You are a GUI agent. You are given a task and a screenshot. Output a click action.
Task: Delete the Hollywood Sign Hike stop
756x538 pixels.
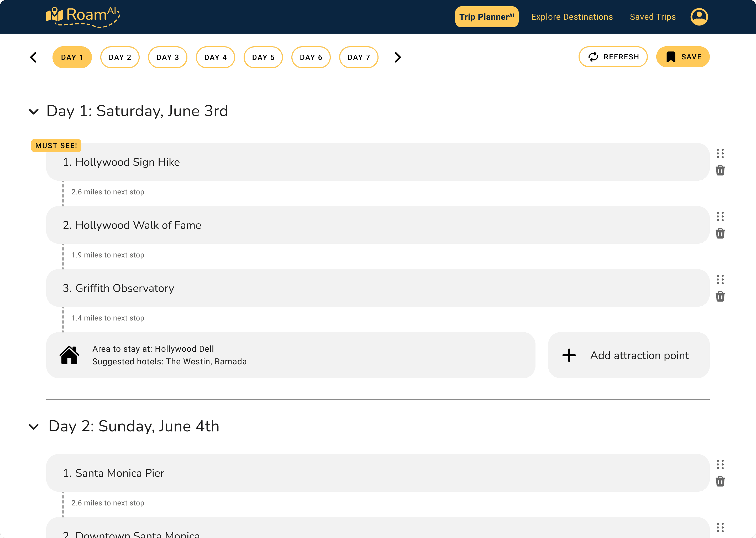coord(720,170)
